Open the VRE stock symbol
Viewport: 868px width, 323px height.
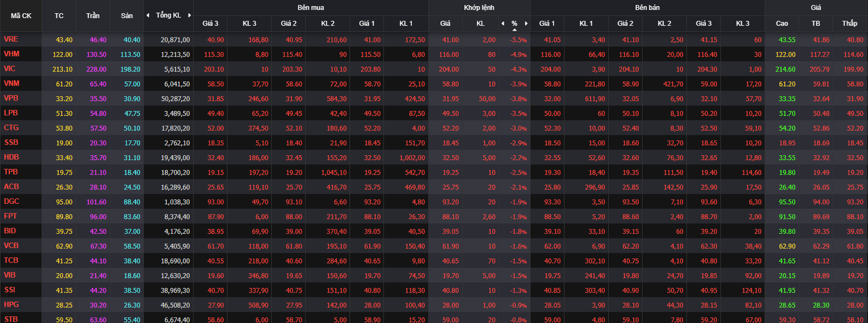tap(11, 39)
